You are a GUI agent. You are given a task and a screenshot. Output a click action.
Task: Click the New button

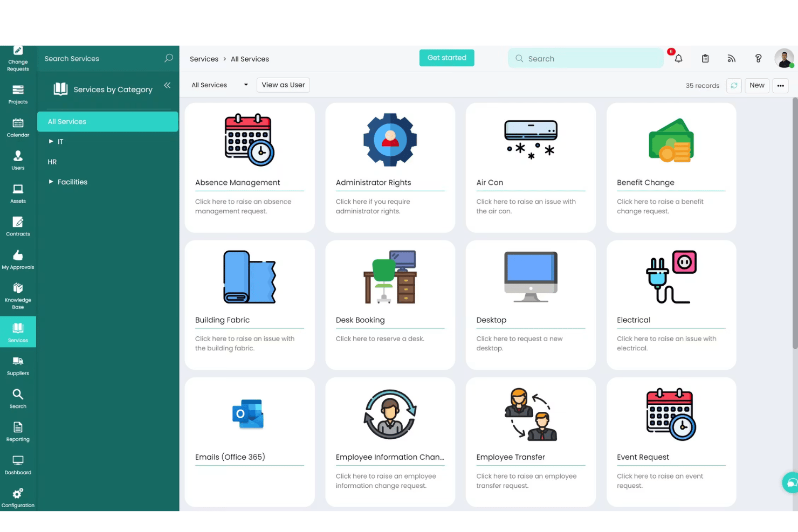756,85
